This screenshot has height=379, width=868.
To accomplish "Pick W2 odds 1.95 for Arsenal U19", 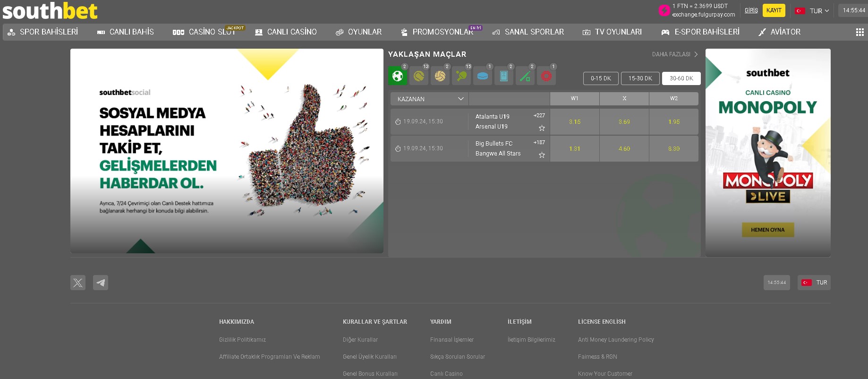I will [674, 122].
